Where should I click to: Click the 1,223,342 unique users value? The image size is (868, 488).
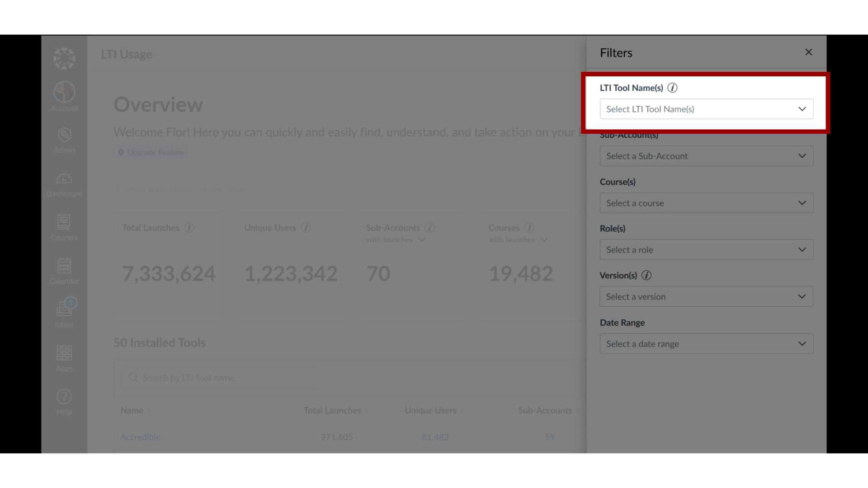(x=291, y=273)
